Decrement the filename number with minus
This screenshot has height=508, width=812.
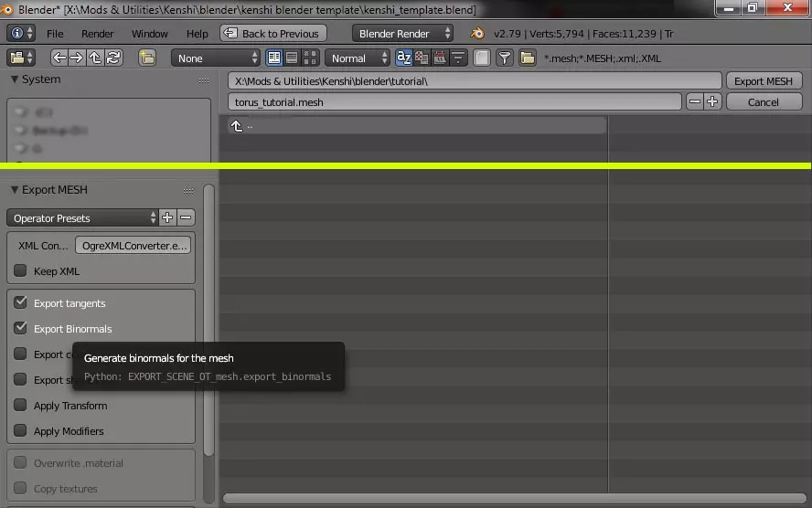pos(695,102)
